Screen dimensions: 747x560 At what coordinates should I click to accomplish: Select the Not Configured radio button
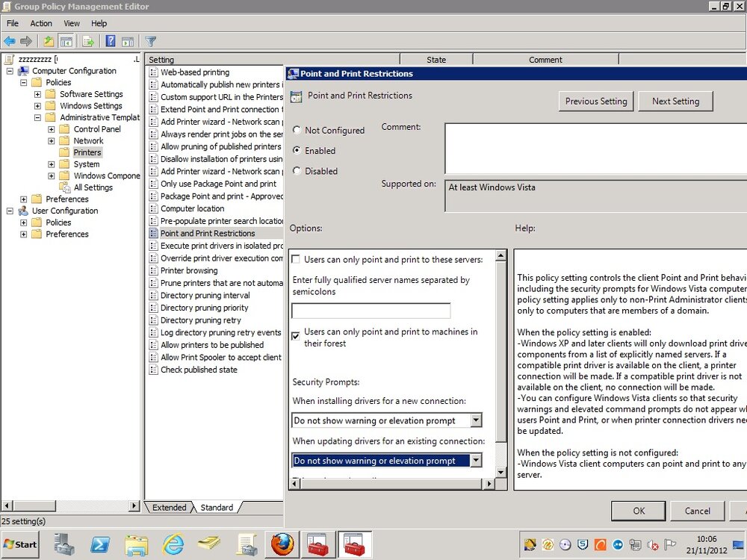coord(297,130)
